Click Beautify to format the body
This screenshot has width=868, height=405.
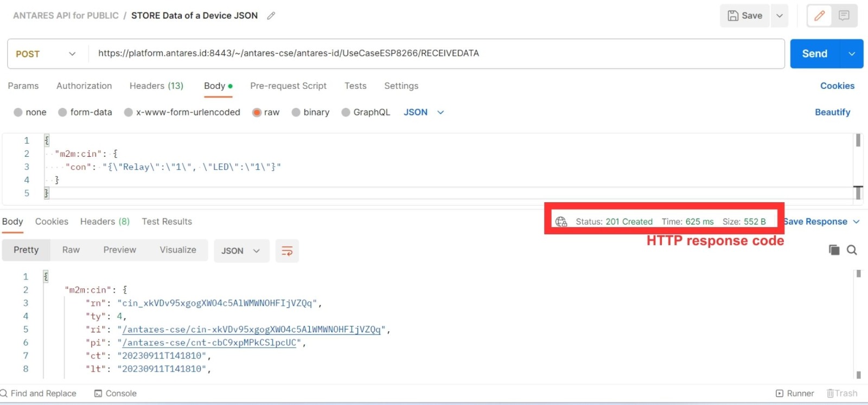point(832,112)
